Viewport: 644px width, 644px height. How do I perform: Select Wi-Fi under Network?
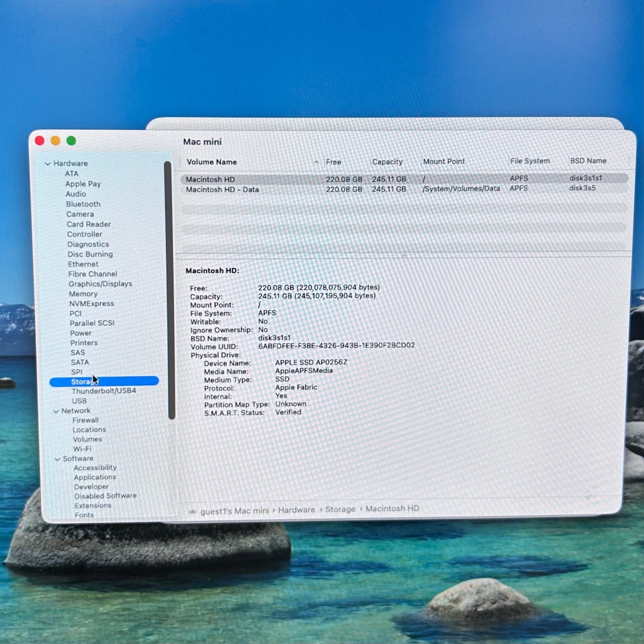82,449
